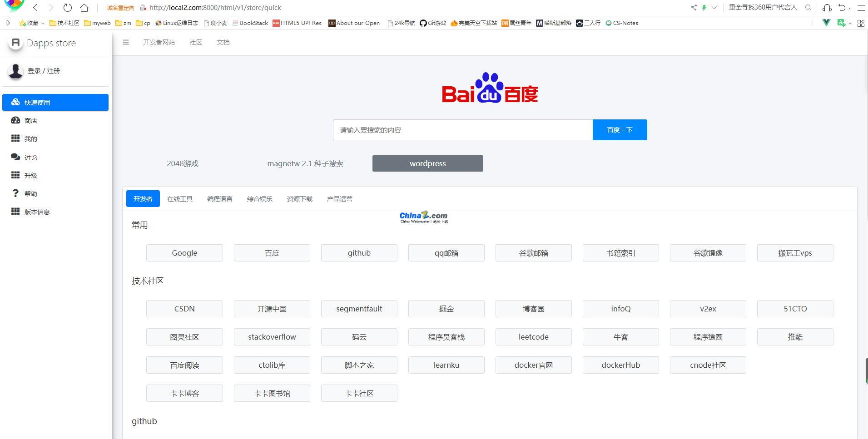Click the 百度一下 search button
The image size is (868, 439).
point(619,129)
